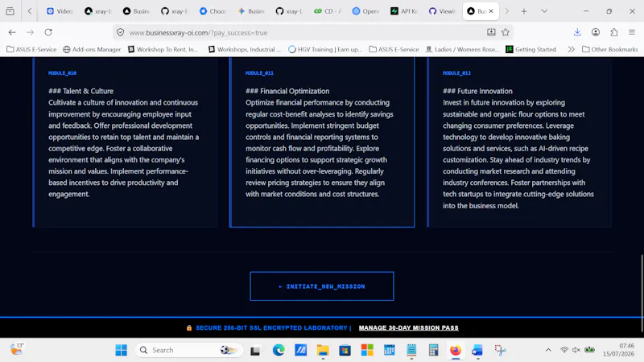This screenshot has width=644, height=362.
Task: Switch to the Choos tab
Action: click(x=213, y=11)
